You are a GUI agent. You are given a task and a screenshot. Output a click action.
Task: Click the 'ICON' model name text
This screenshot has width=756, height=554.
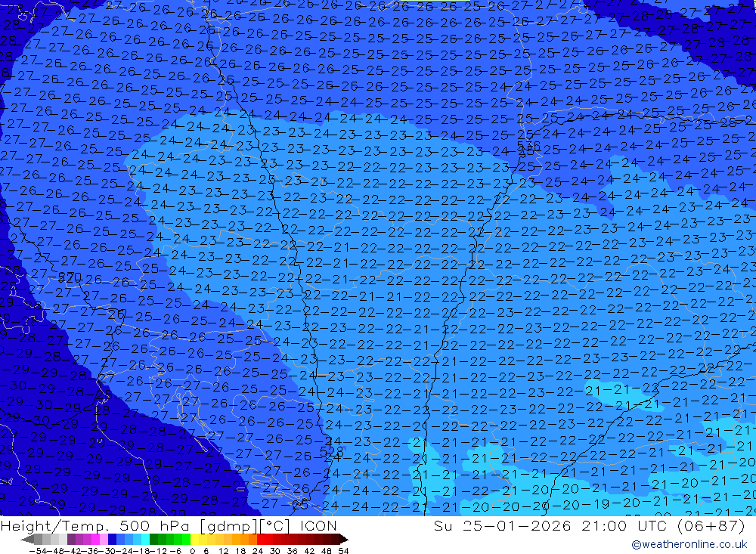point(318,525)
